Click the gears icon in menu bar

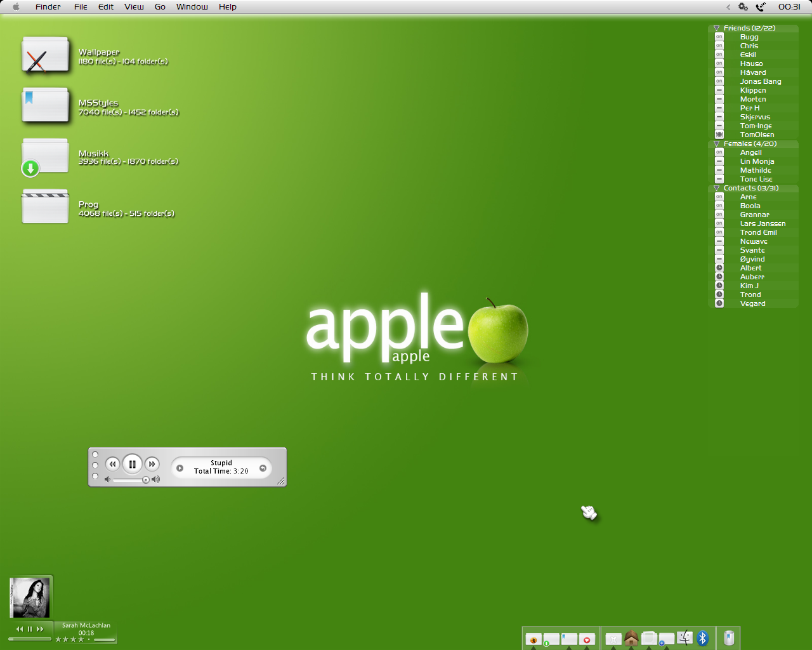[743, 7]
